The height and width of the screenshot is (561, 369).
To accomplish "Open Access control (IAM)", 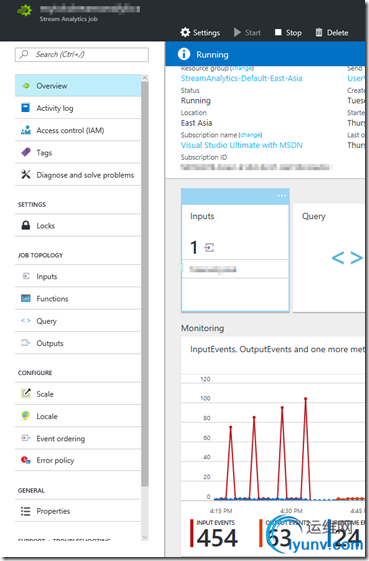I will pos(78,130).
